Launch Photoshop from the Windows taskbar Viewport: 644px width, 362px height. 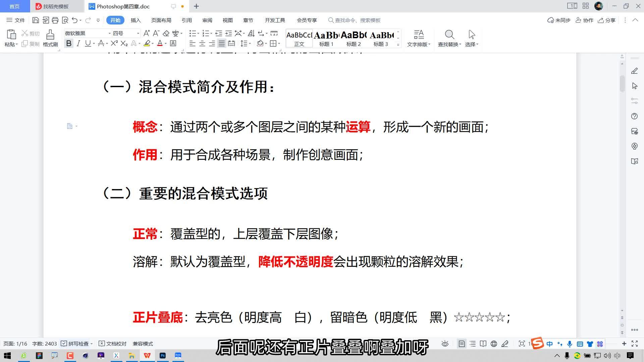tap(163, 355)
